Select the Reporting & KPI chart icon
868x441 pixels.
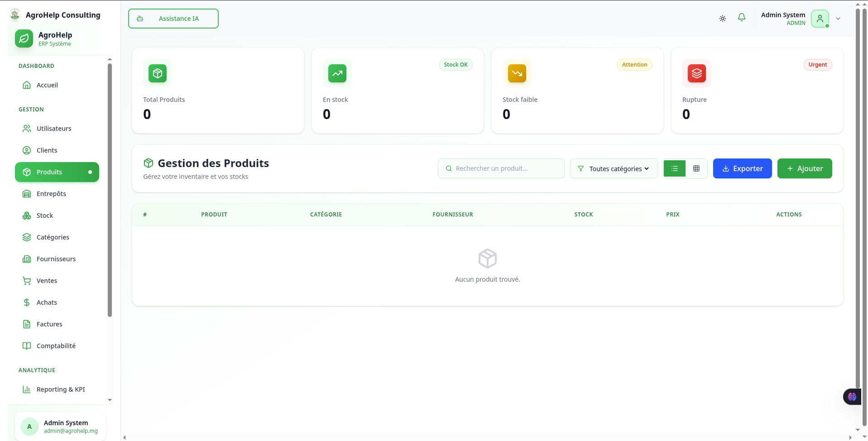click(26, 389)
